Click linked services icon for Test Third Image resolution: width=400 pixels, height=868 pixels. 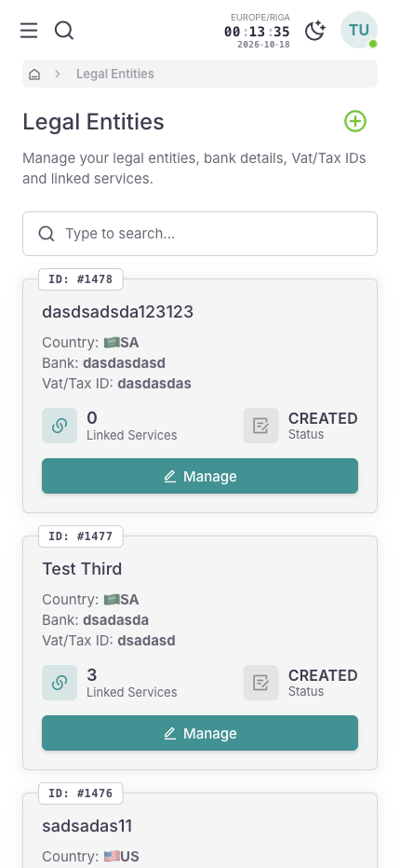tap(60, 683)
